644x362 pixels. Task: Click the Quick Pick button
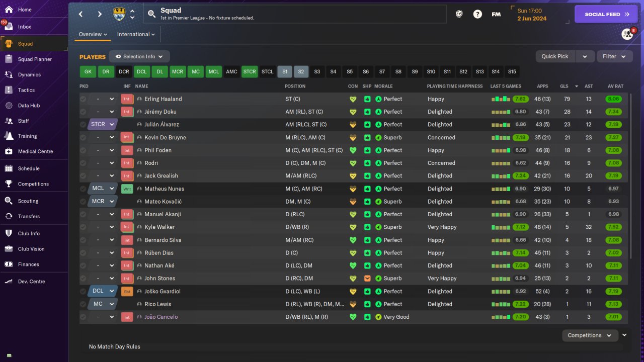pyautogui.click(x=555, y=56)
